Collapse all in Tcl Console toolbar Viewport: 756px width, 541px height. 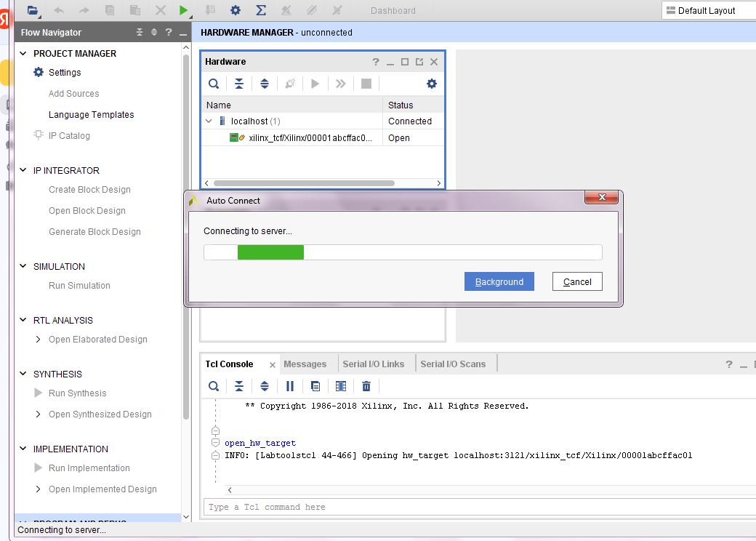click(x=239, y=386)
